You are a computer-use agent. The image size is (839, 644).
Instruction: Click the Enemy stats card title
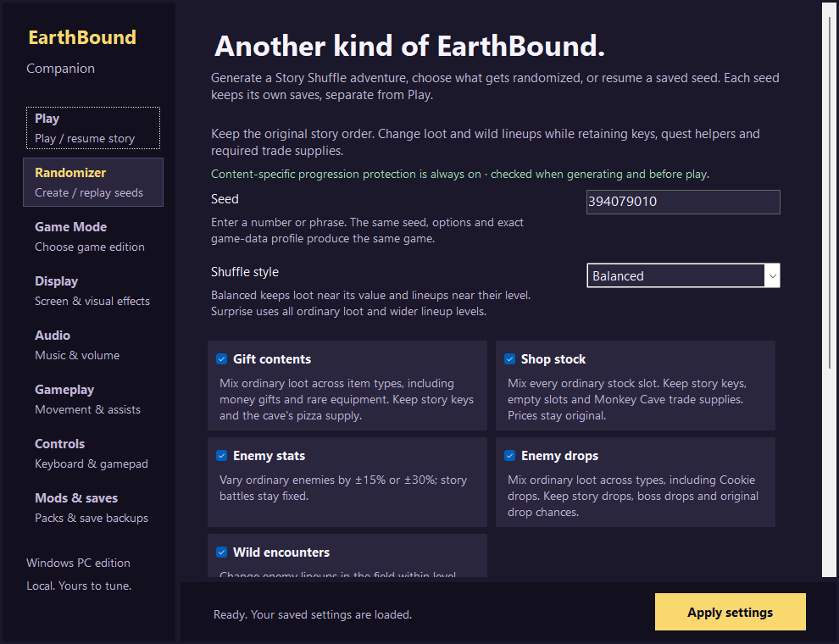(269, 456)
